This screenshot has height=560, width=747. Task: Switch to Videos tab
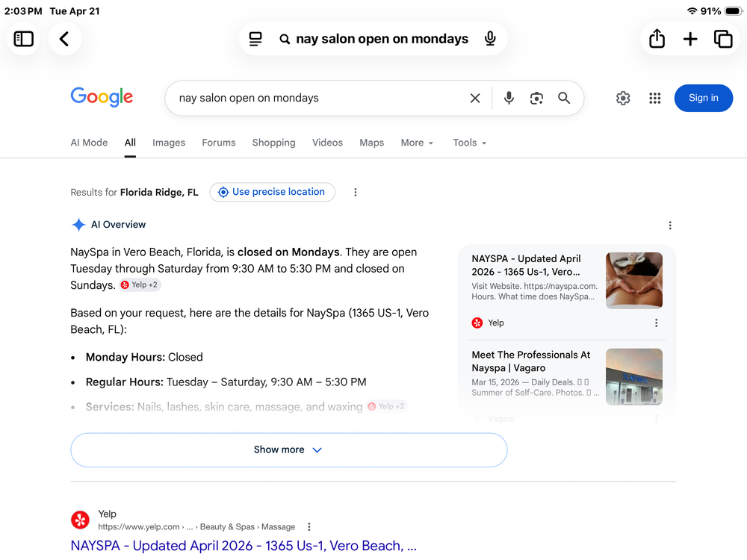click(327, 143)
